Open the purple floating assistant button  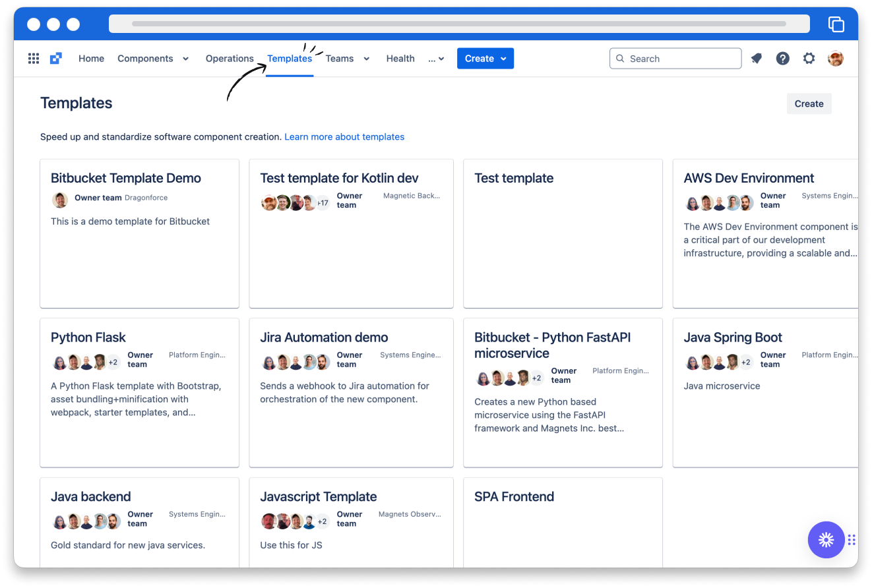pos(826,540)
